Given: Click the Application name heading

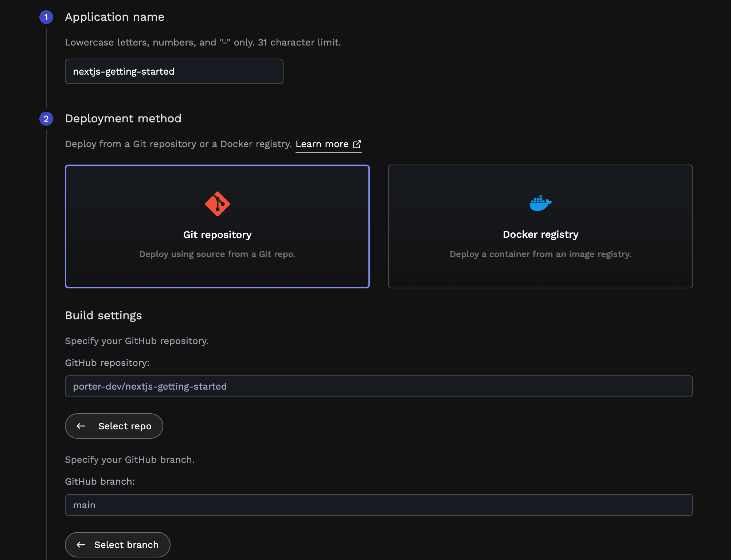Looking at the screenshot, I should [x=114, y=17].
